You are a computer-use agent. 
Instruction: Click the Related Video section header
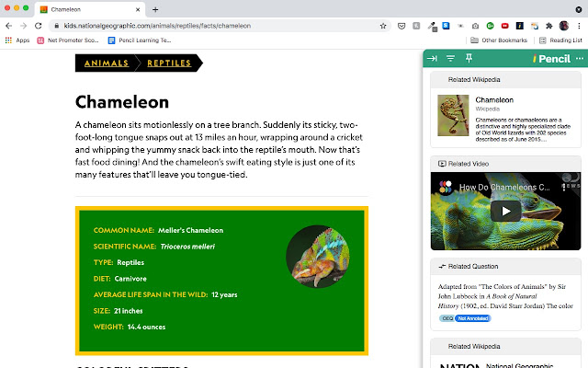[x=505, y=164]
